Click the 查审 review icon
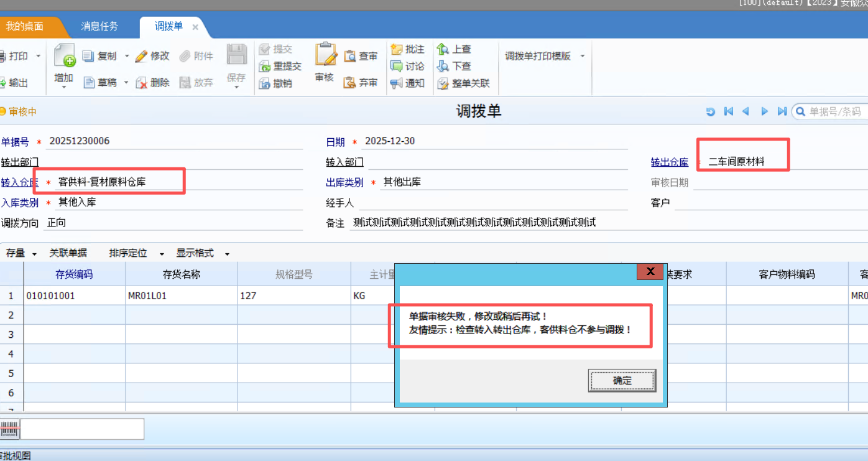Screen dimensions: 868x461 pos(350,57)
